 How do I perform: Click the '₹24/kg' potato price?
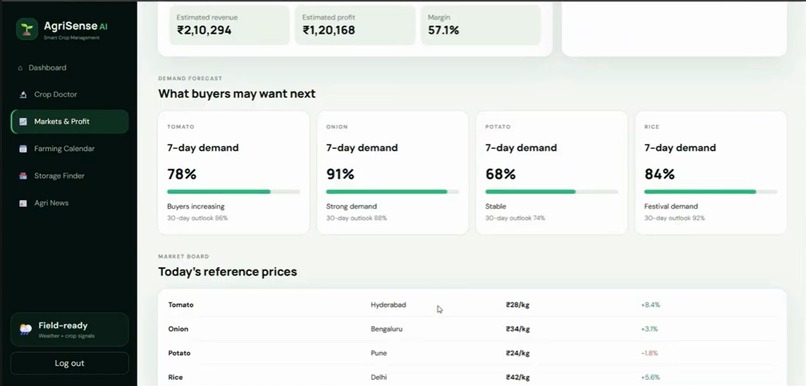click(x=518, y=353)
